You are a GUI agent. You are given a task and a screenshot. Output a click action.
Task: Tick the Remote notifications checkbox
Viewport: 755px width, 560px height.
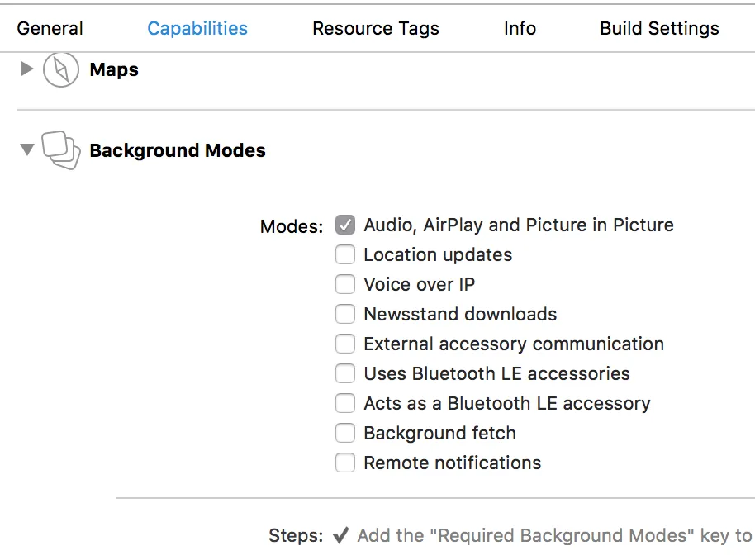345,463
